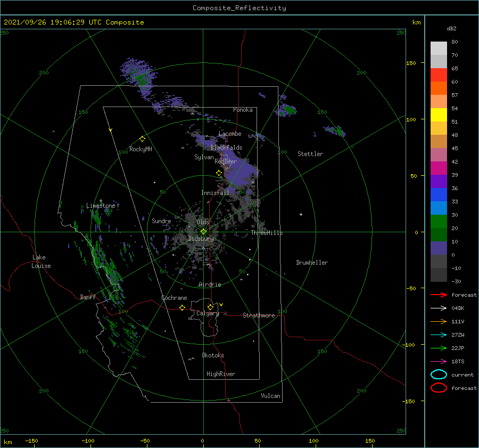Viewport: 479px width, 448px height.
Task: Click the HighRiver town label
Action: (221, 374)
